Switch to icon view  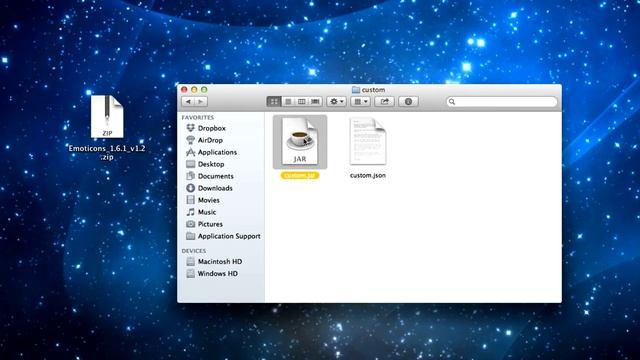pyautogui.click(x=274, y=101)
